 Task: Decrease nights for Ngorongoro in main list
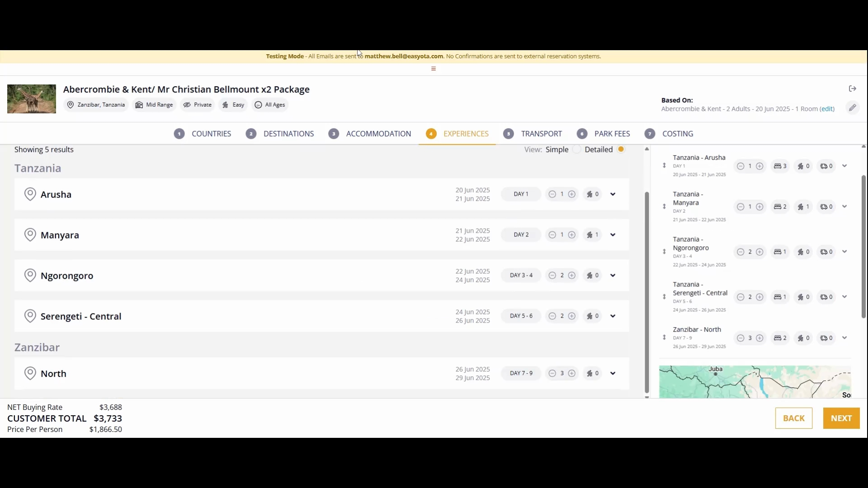(552, 276)
